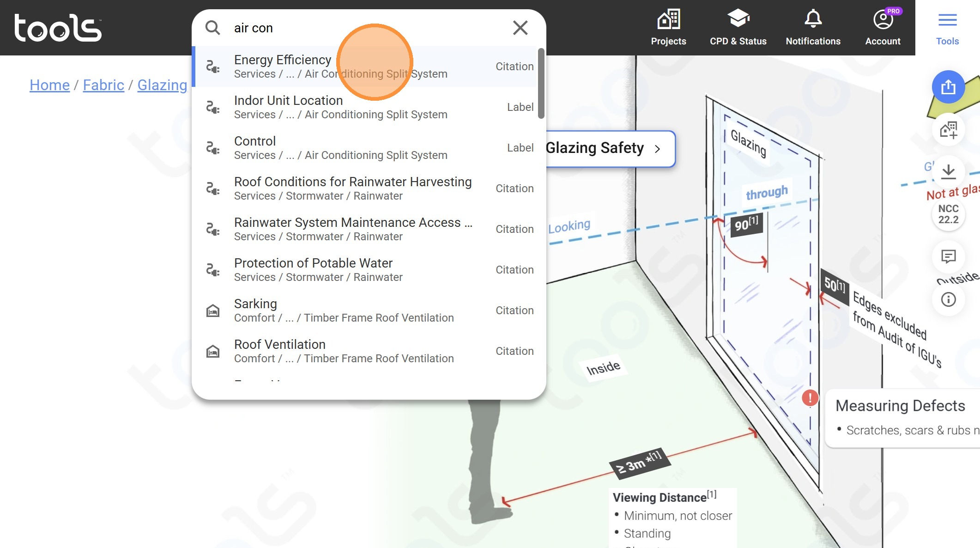The width and height of the screenshot is (980, 548).
Task: Click the information circle icon
Action: coord(948,299)
